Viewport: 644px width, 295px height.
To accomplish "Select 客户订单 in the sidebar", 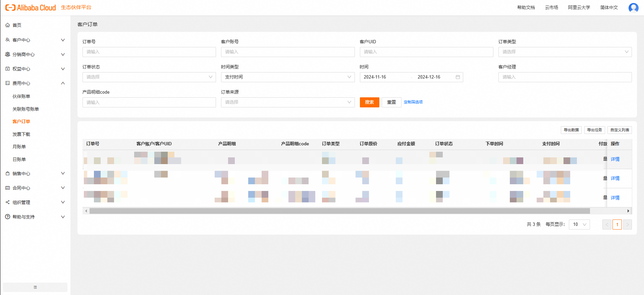I will point(21,121).
